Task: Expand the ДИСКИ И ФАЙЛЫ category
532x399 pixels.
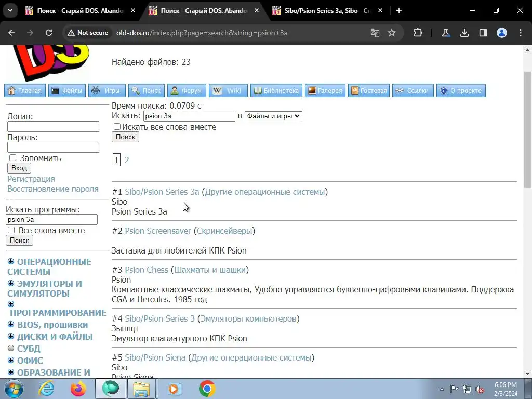Action: point(11,337)
